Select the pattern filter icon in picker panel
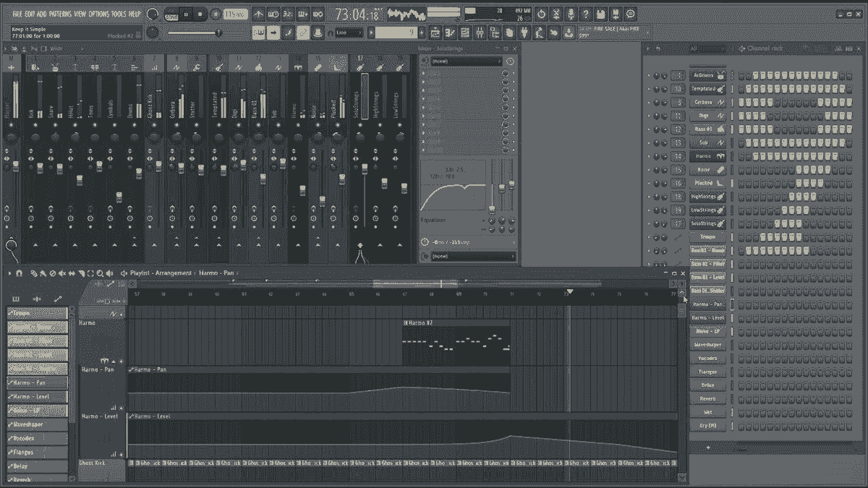This screenshot has height=488, width=868. [16, 299]
